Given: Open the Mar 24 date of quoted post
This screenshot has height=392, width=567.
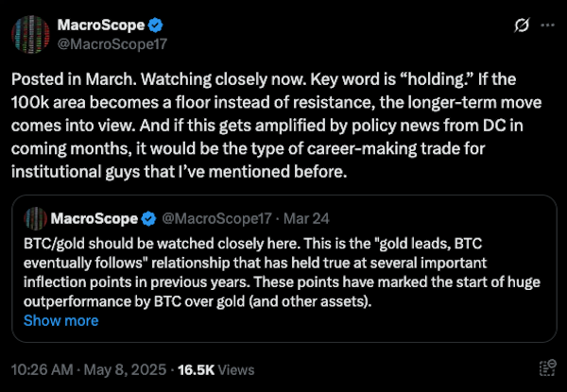Looking at the screenshot, I should tap(282, 219).
